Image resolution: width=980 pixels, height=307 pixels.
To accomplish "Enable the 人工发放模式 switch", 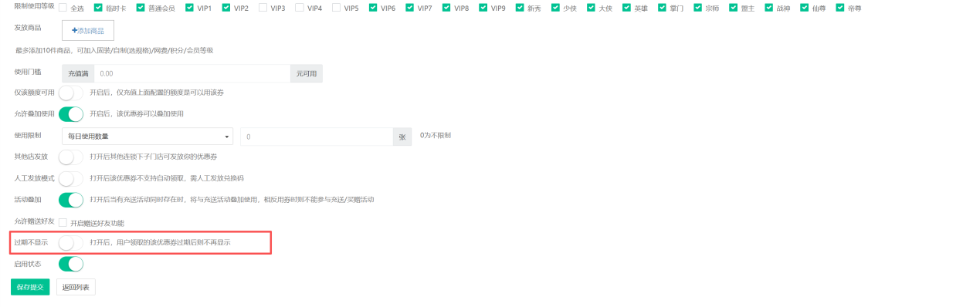I will (x=71, y=178).
